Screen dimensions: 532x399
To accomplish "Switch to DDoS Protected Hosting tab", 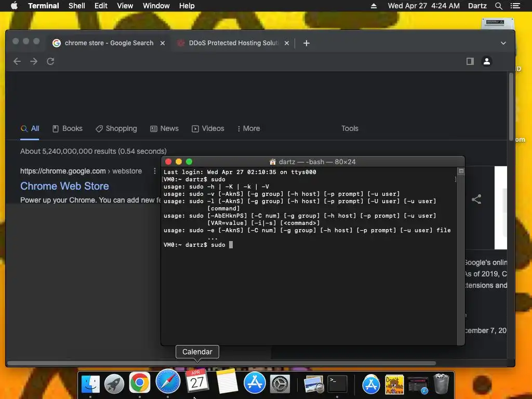I will point(233,43).
